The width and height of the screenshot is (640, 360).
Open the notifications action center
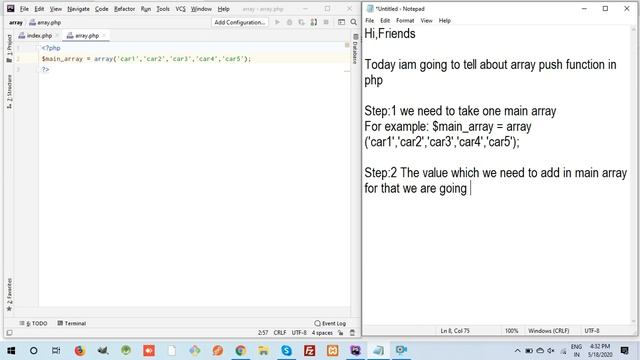(624, 350)
